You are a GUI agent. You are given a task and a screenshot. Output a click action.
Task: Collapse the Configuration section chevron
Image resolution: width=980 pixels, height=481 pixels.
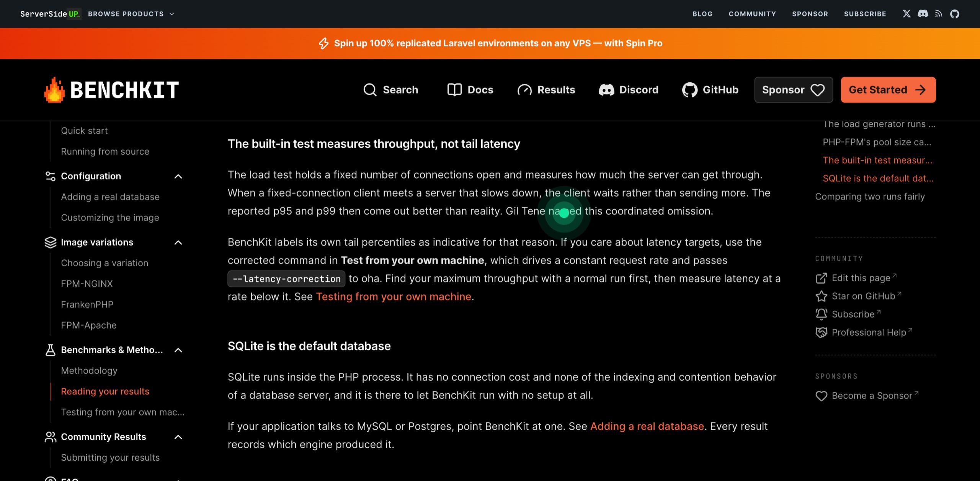tap(178, 176)
